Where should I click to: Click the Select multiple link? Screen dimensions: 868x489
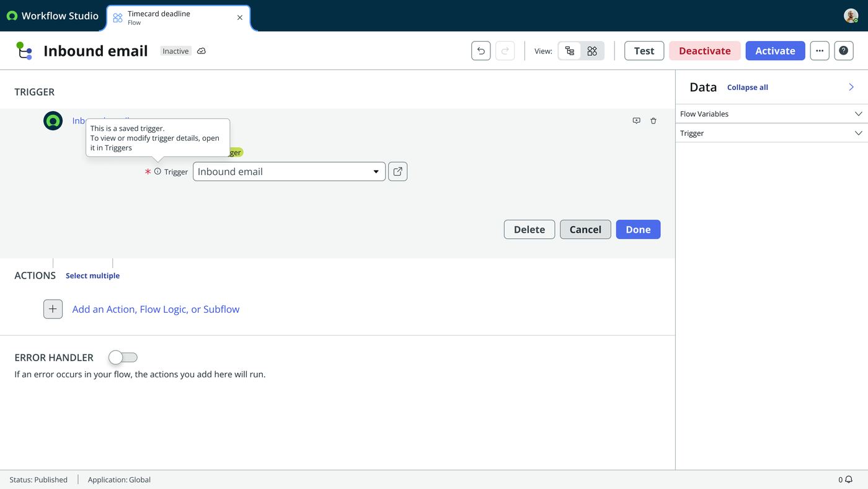click(x=92, y=276)
